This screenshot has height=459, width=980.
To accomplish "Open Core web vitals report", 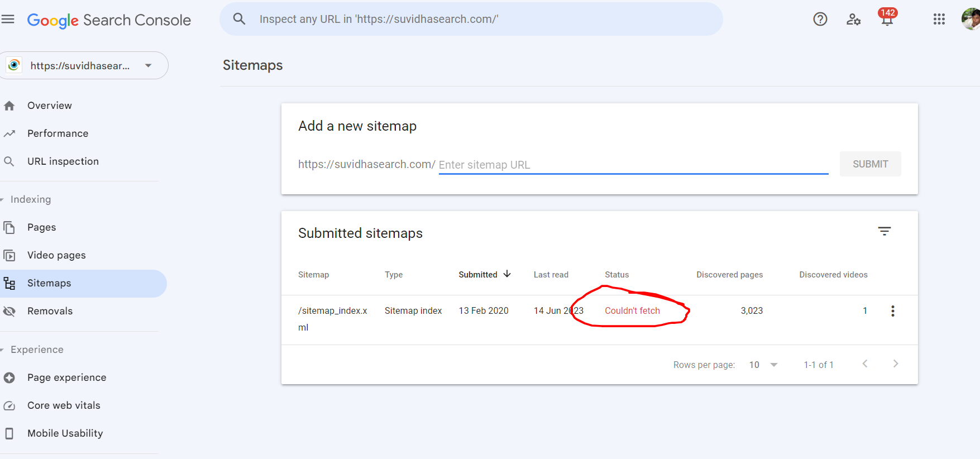I will [x=64, y=405].
